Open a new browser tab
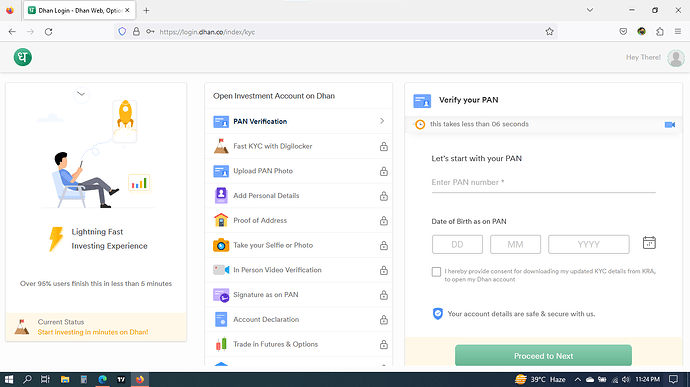This screenshot has height=387, width=690. pyautogui.click(x=146, y=11)
